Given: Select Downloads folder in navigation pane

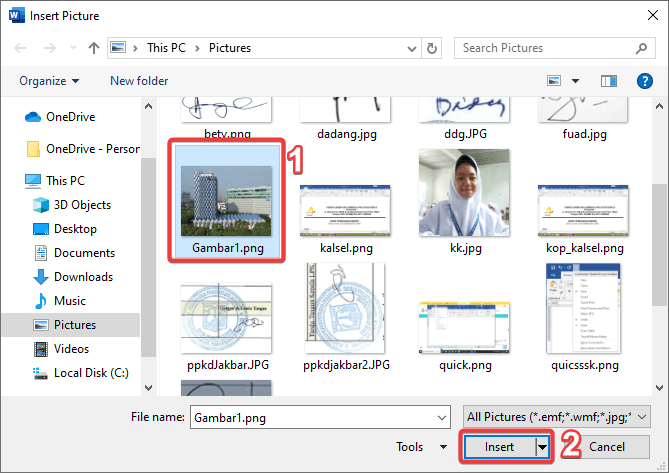Looking at the screenshot, I should point(83,277).
